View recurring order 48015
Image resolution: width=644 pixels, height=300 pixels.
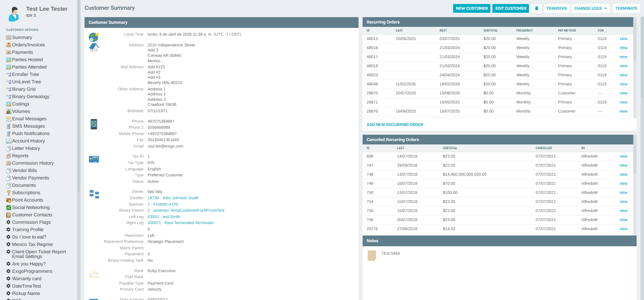tap(623, 39)
